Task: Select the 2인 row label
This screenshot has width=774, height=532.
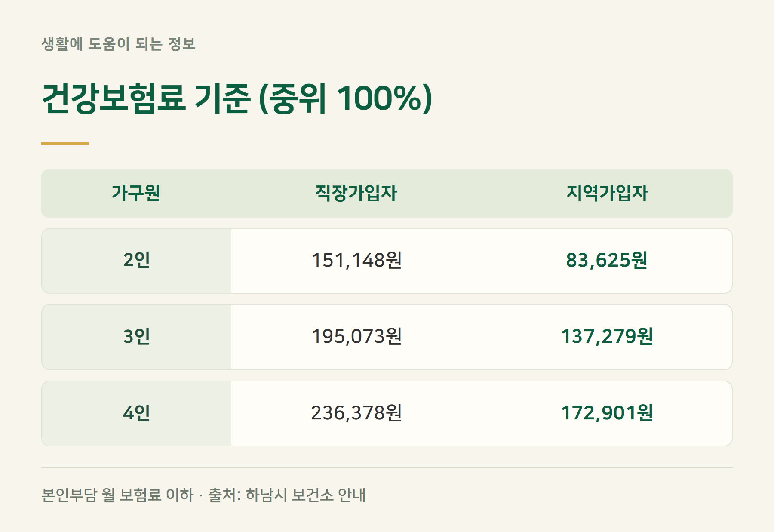Action: coord(136,261)
